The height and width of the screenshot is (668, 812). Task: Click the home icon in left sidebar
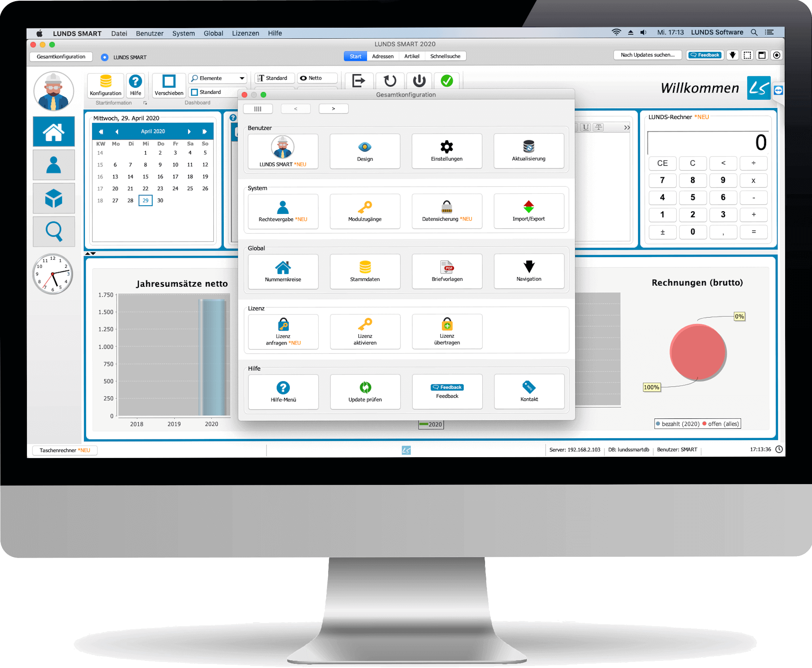(53, 132)
